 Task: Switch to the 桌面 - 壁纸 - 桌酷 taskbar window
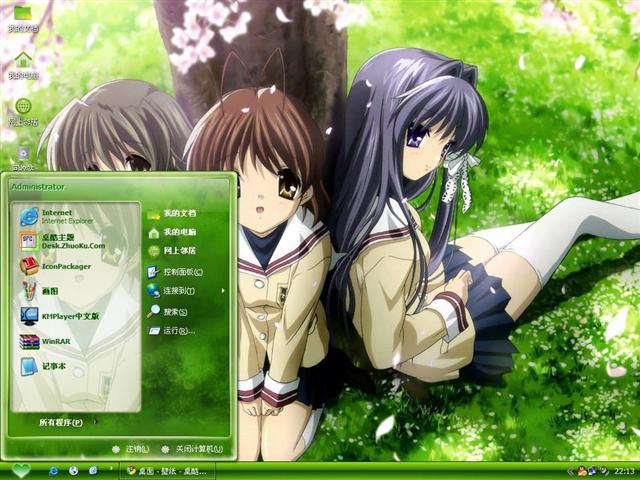(x=167, y=471)
